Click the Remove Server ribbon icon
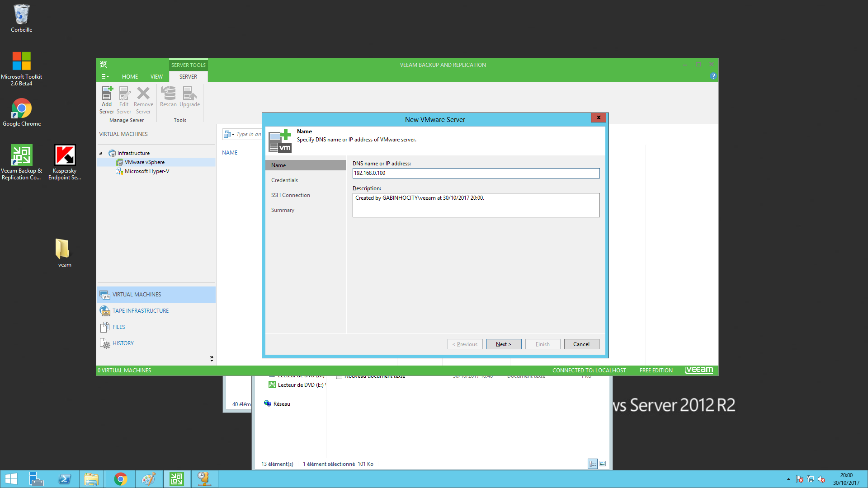Screen dimensions: 868x488 click(x=143, y=100)
